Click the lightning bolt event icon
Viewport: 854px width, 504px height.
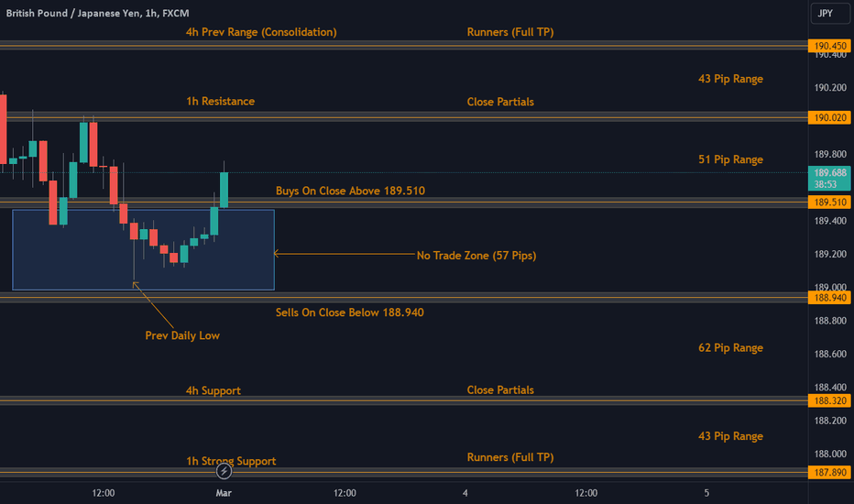click(x=224, y=471)
